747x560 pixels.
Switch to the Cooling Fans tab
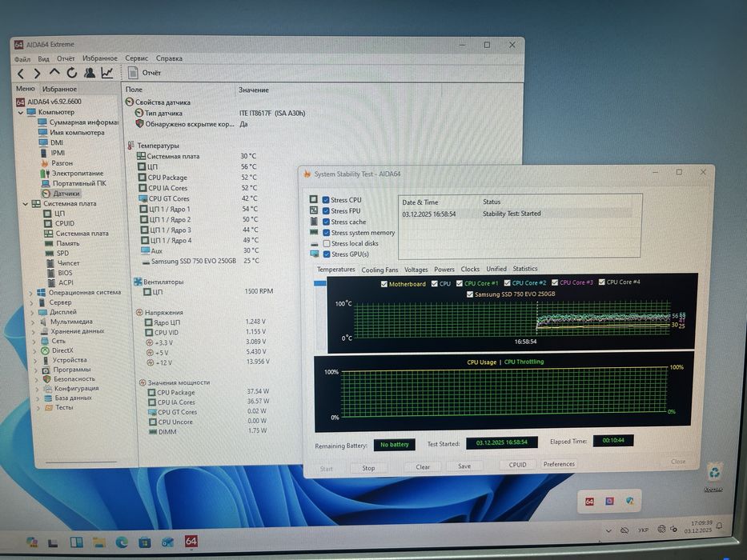(380, 270)
